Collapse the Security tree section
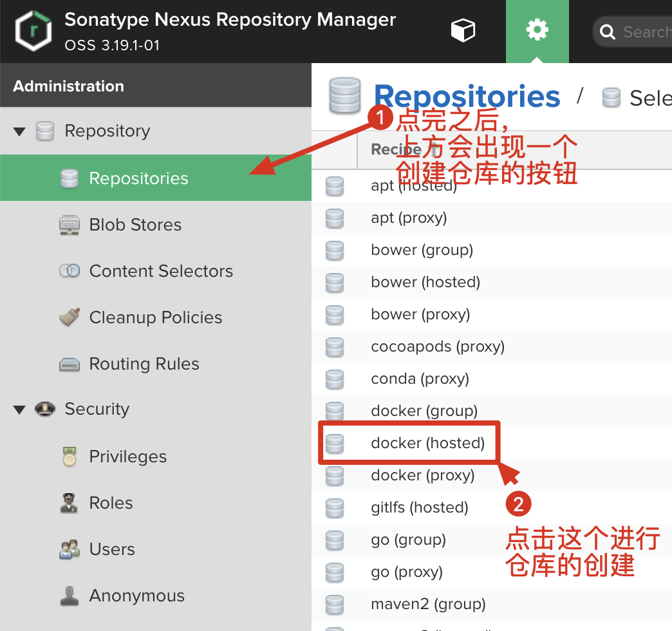The height and width of the screenshot is (631, 672). [19, 410]
